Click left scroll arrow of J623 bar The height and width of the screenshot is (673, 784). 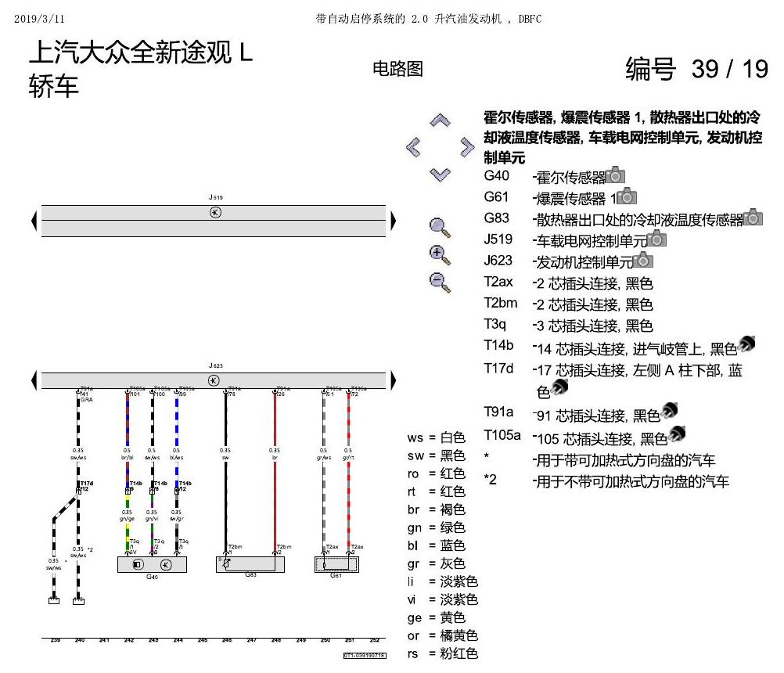[34, 380]
